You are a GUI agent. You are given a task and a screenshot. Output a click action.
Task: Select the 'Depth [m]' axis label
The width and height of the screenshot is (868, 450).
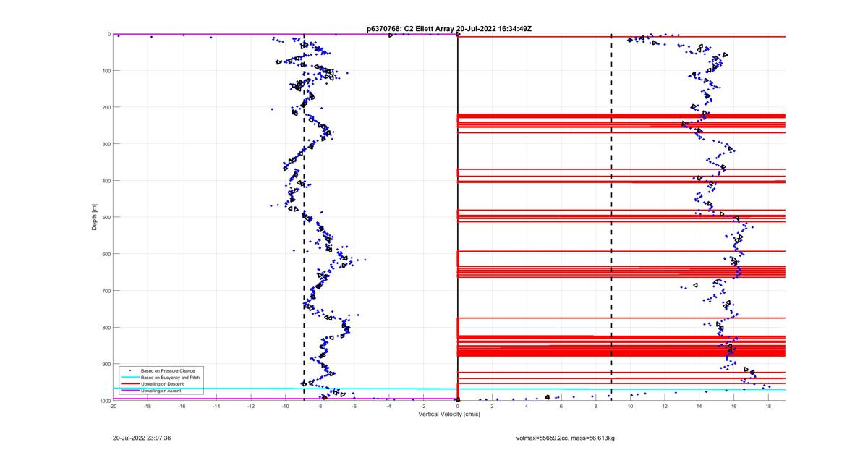pos(95,217)
